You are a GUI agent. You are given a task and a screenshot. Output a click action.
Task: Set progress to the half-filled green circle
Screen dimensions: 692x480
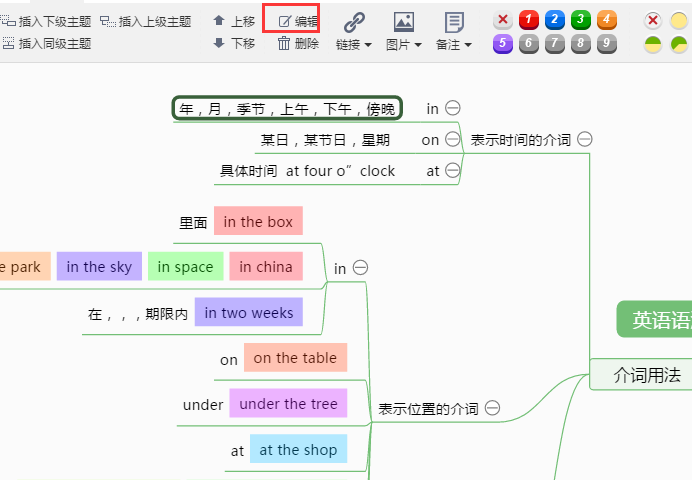pyautogui.click(x=653, y=44)
